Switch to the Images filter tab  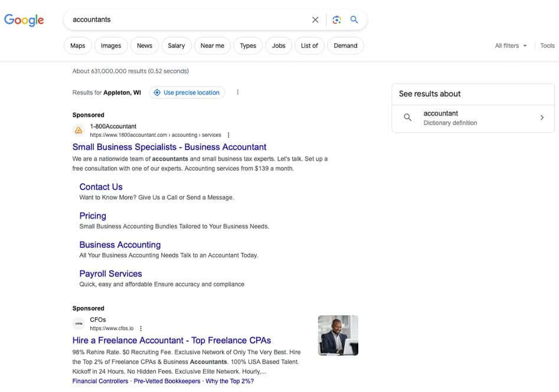click(111, 45)
